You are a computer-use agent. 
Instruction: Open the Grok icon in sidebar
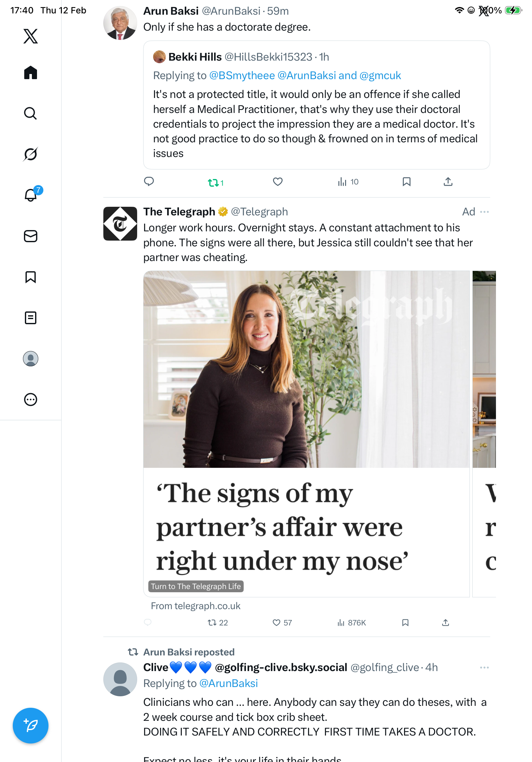click(x=31, y=154)
